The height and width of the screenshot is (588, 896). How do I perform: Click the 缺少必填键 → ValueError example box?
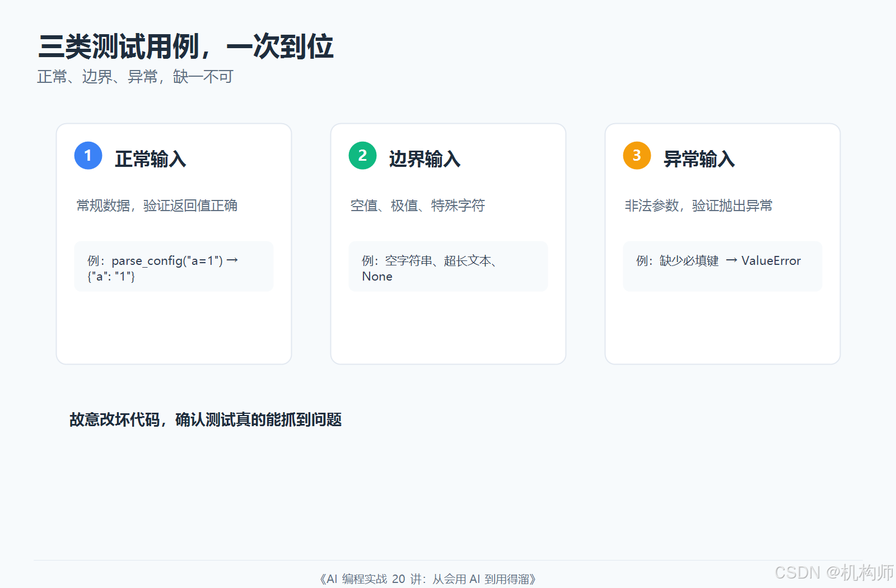722,267
